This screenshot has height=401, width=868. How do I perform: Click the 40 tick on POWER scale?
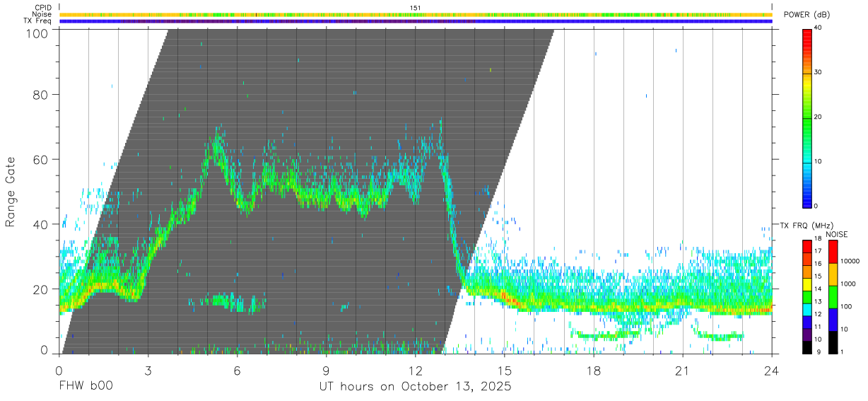tap(819, 28)
